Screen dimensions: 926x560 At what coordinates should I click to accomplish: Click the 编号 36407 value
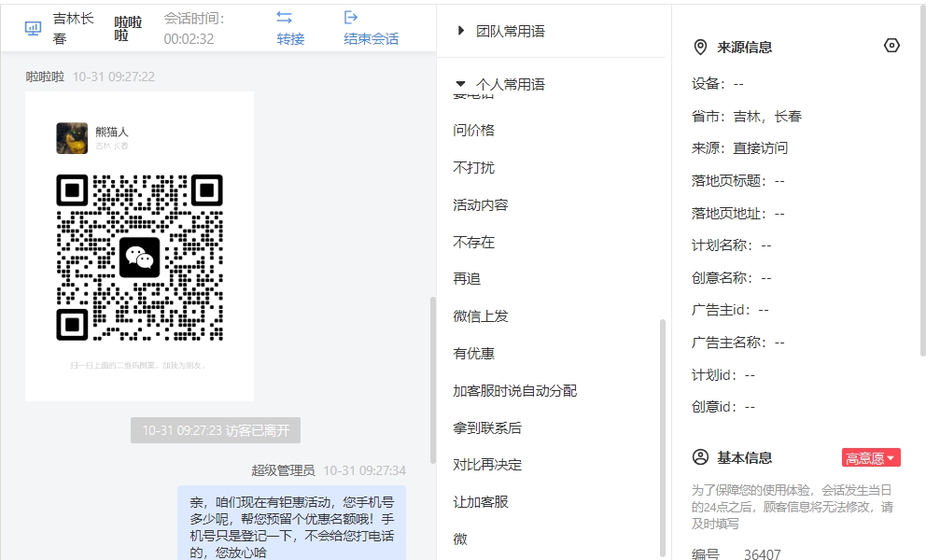pos(763,554)
